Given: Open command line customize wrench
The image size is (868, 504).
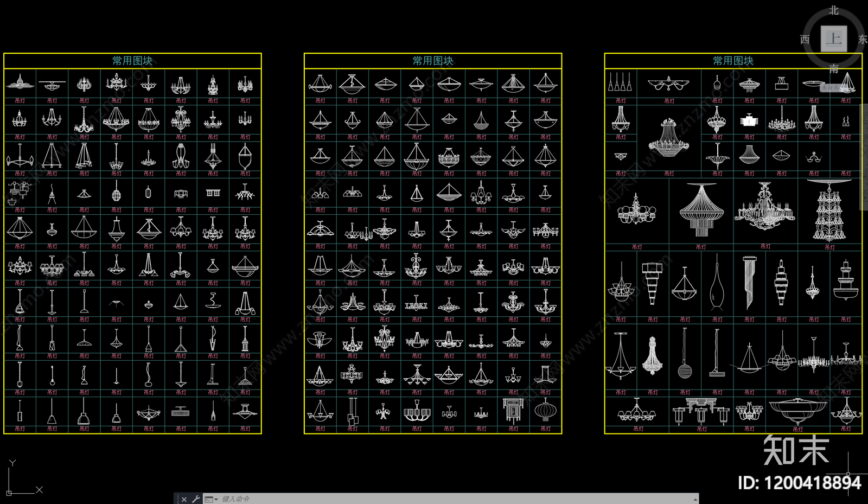Looking at the screenshot, I should point(196,499).
